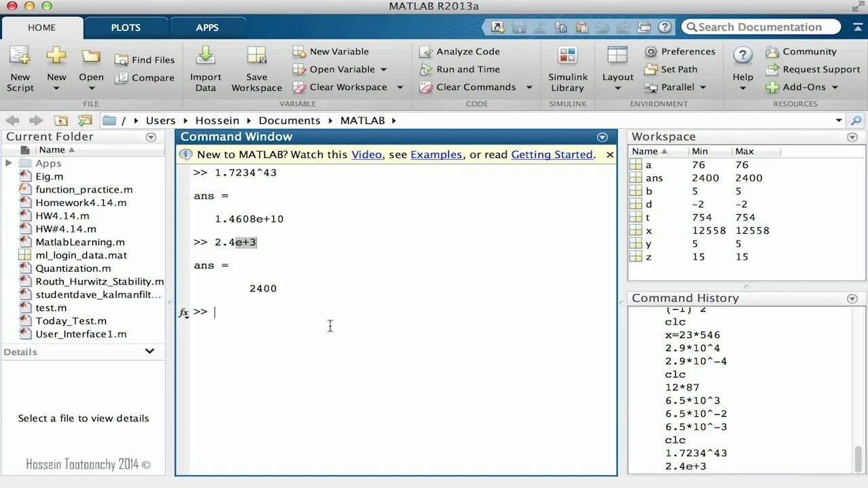868x488 pixels.
Task: Click the Layout icon
Action: click(618, 56)
